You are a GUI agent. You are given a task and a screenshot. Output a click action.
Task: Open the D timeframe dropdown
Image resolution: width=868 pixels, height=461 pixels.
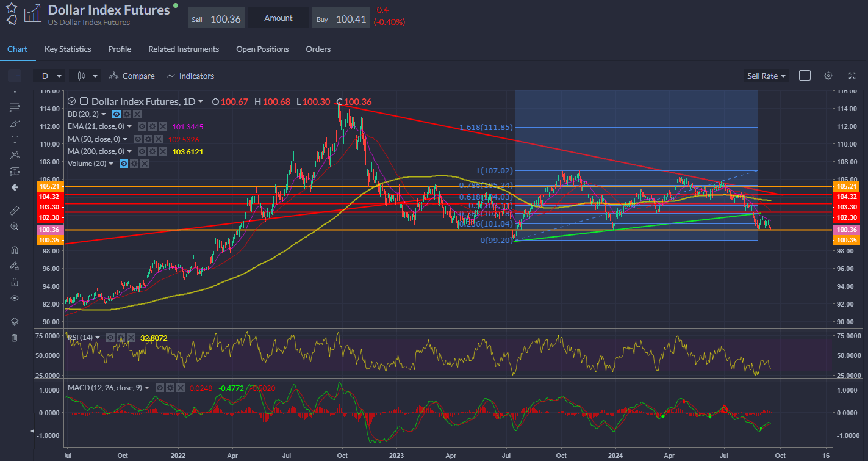point(51,76)
